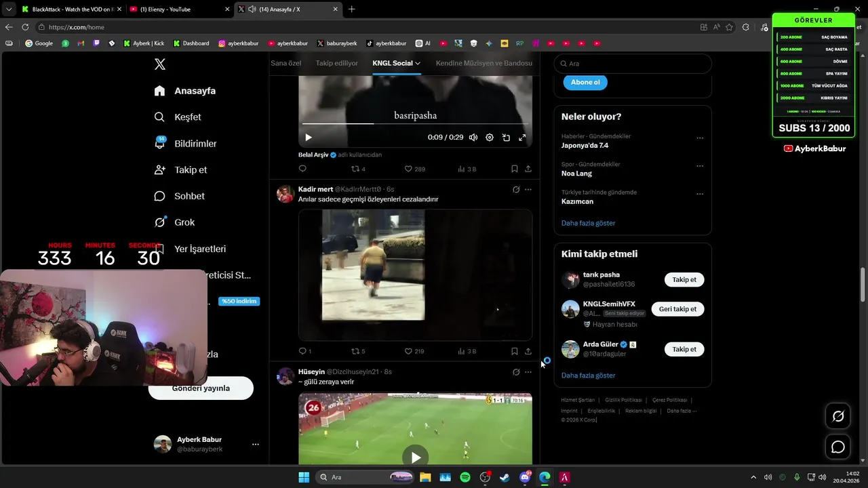Switch to Kendine Müzisyen ve Bandosu tab
The height and width of the screenshot is (488, 868).
(x=484, y=63)
